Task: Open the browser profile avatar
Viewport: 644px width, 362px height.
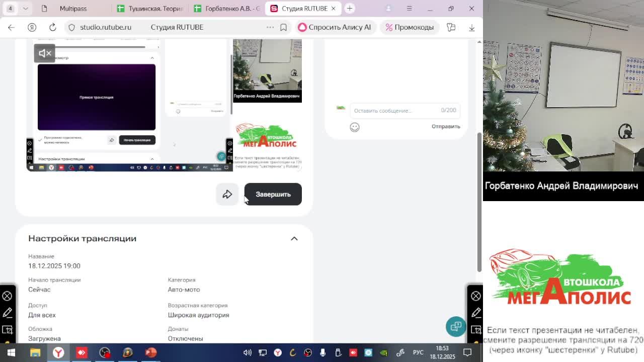Action: point(388,9)
